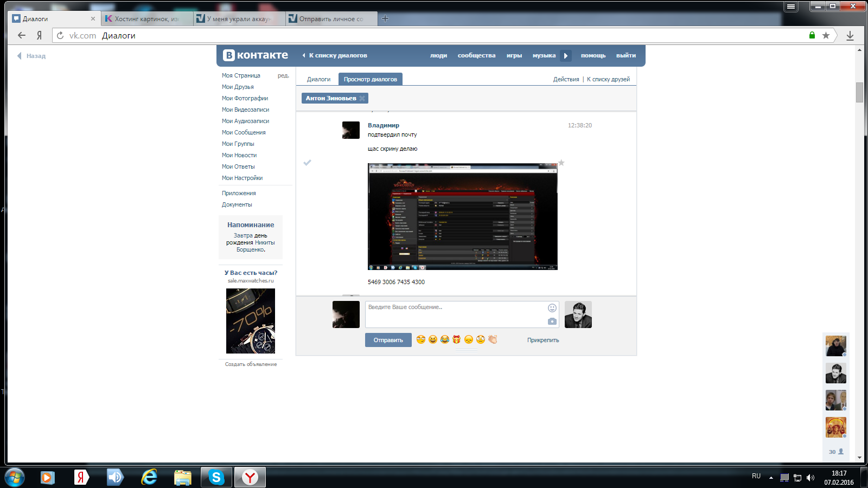Viewport: 868px width, 488px height.
Task: Click the watch advertisement image
Action: (x=251, y=321)
